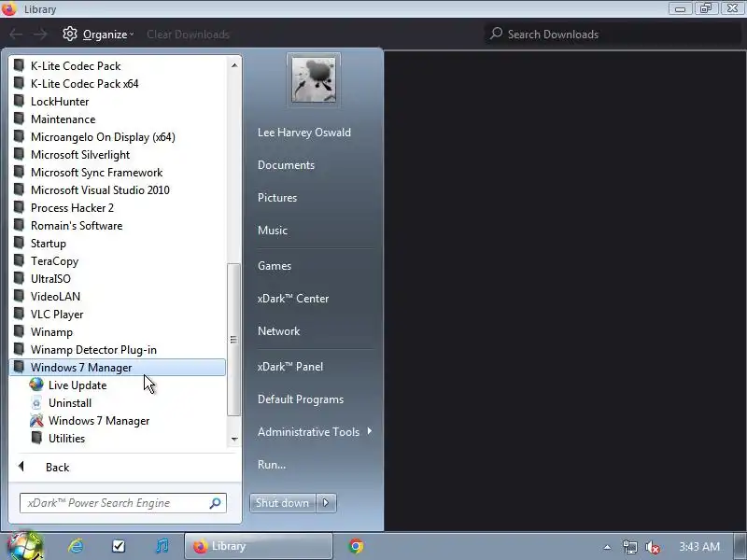Viewport: 747px width, 560px height.
Task: Open xDark Panel
Action: [290, 366]
